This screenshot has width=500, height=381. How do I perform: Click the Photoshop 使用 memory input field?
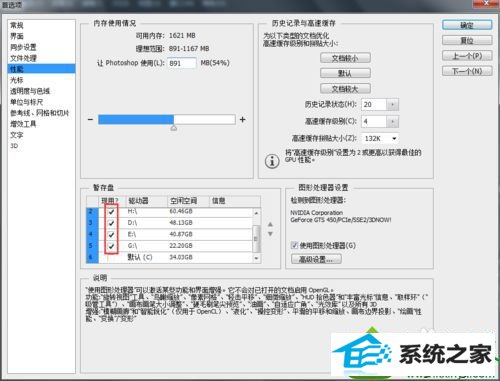click(x=182, y=63)
